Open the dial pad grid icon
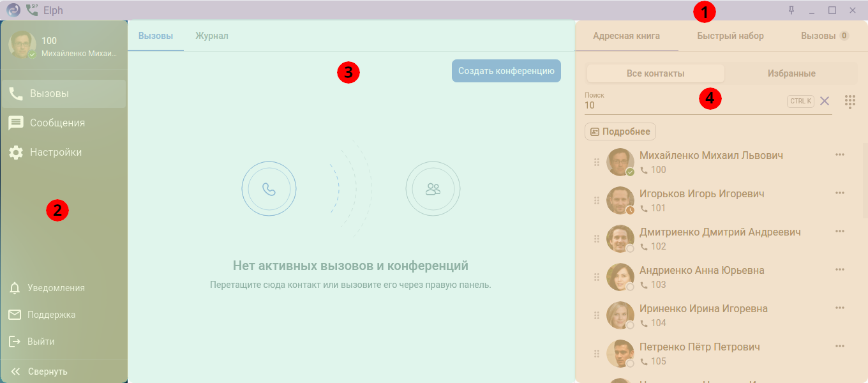This screenshot has width=868, height=383. 850,101
